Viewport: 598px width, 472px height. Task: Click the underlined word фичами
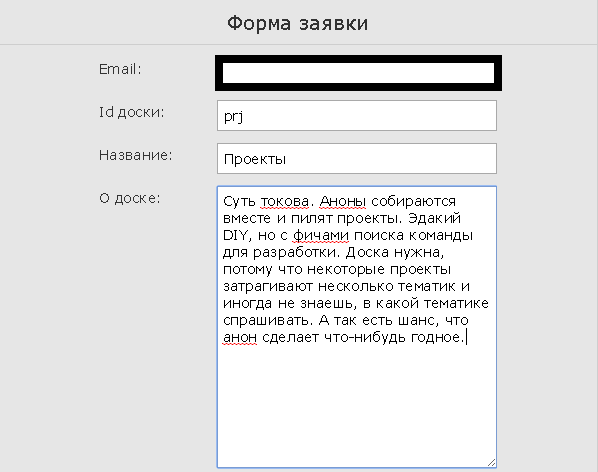tap(321, 236)
